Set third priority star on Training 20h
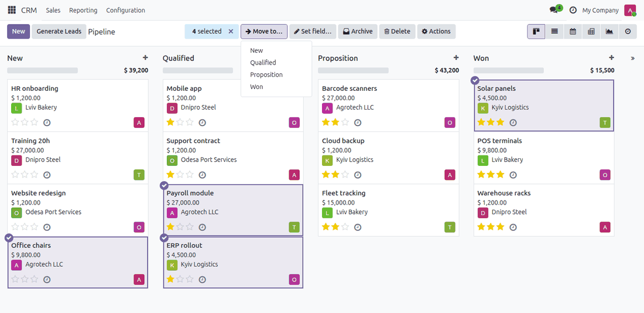644x313 pixels. [34, 175]
